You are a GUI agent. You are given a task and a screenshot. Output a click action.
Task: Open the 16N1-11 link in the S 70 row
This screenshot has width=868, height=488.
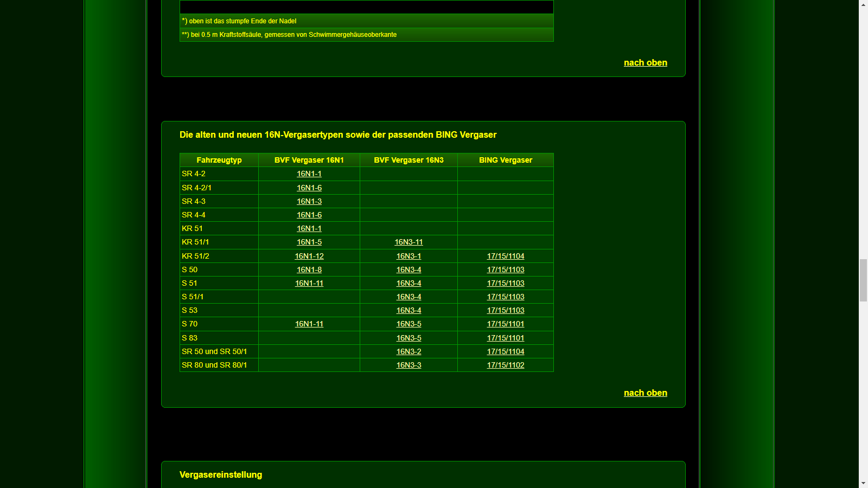click(309, 324)
